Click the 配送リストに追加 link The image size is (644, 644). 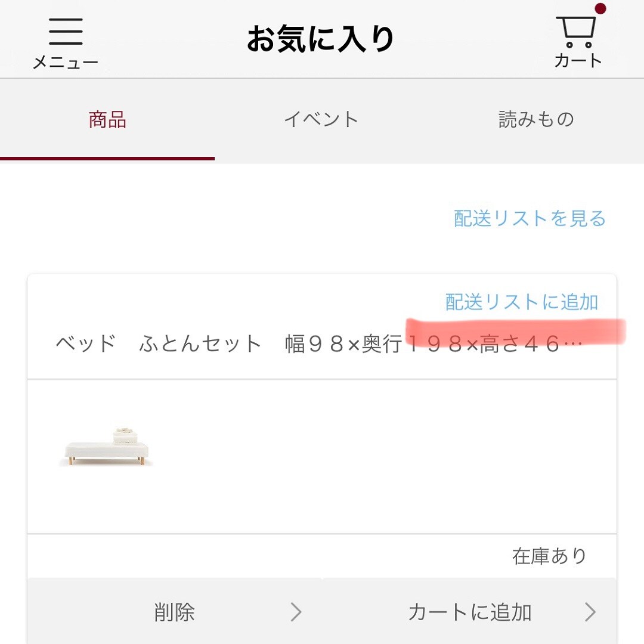(x=522, y=302)
